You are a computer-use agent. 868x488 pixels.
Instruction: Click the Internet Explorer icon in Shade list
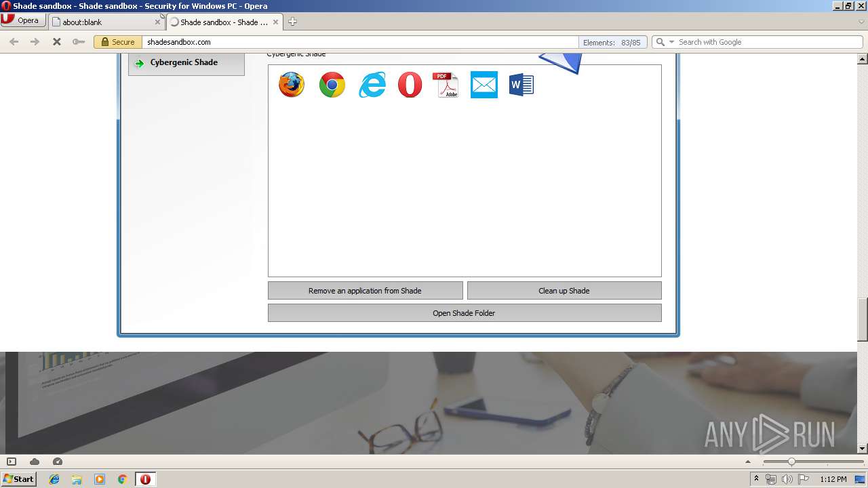pos(372,85)
